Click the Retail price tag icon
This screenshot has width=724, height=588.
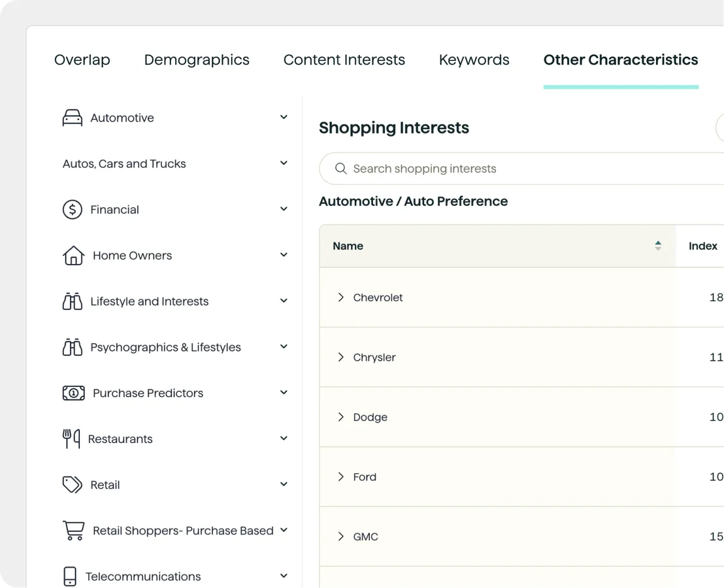[x=72, y=485]
